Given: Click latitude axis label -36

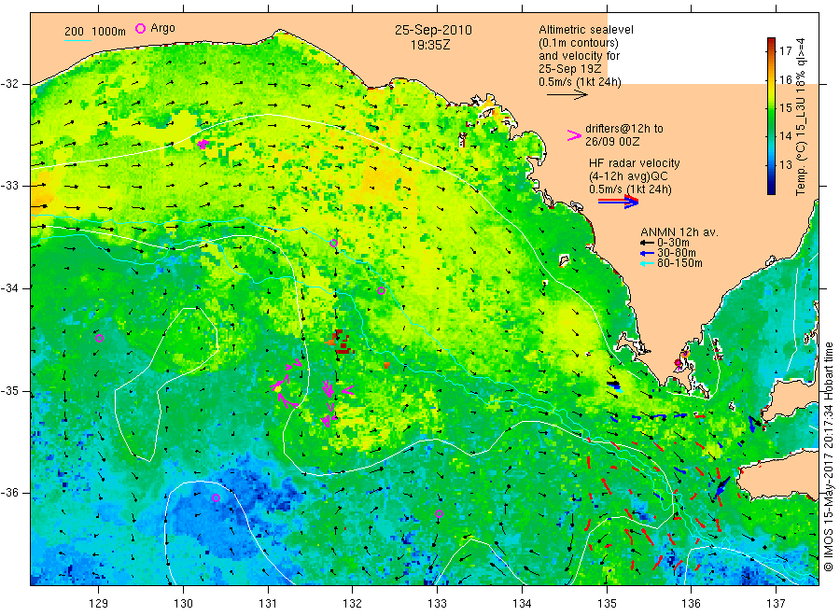Looking at the screenshot, I should 9,493.
